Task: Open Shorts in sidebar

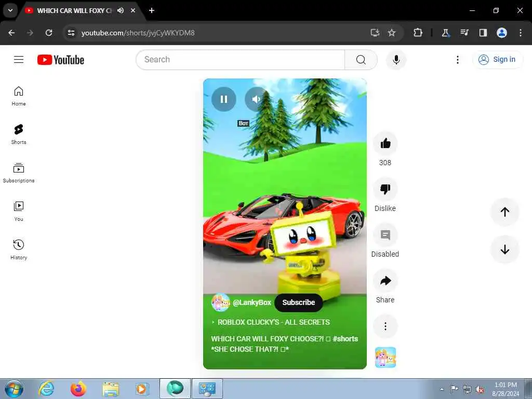Action: (19, 135)
